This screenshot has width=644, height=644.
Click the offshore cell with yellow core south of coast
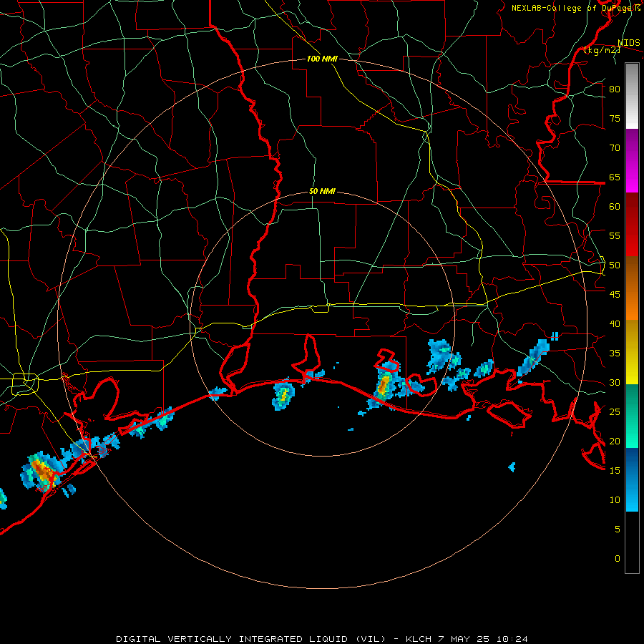tap(284, 395)
